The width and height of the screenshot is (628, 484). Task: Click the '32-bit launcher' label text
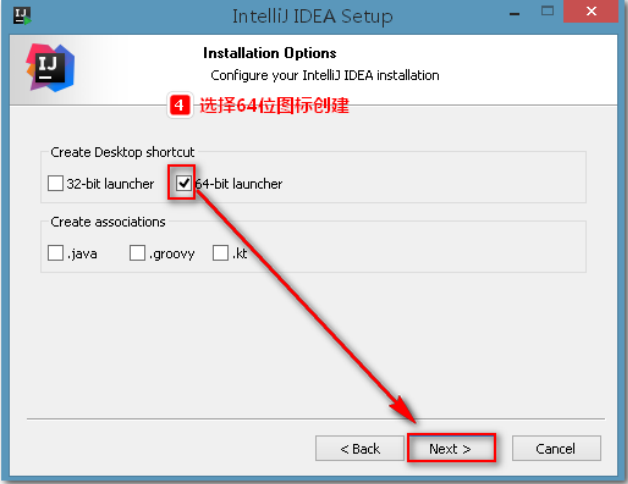pos(110,184)
